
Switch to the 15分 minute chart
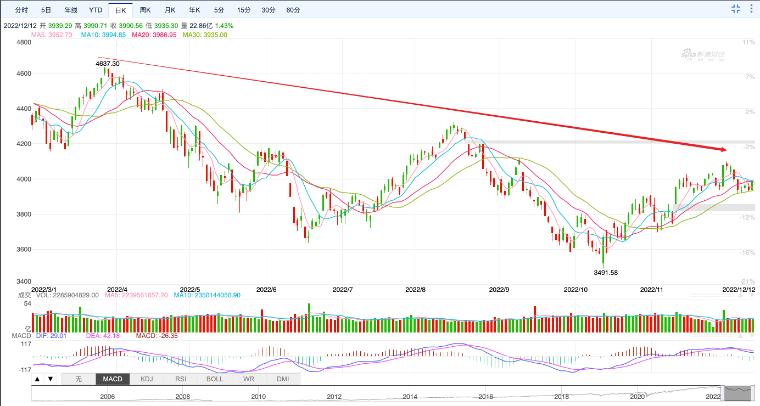coord(243,10)
